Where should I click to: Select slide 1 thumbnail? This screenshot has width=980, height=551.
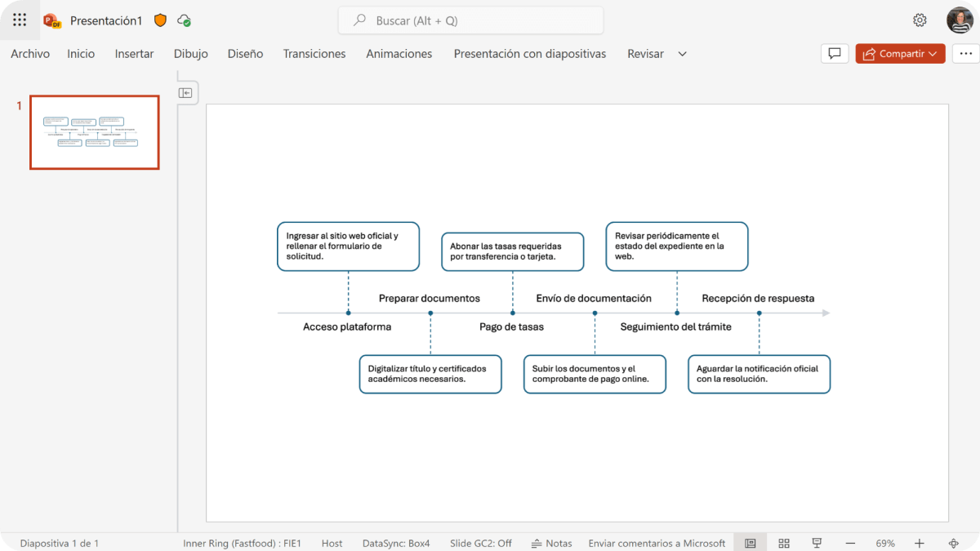coord(95,132)
